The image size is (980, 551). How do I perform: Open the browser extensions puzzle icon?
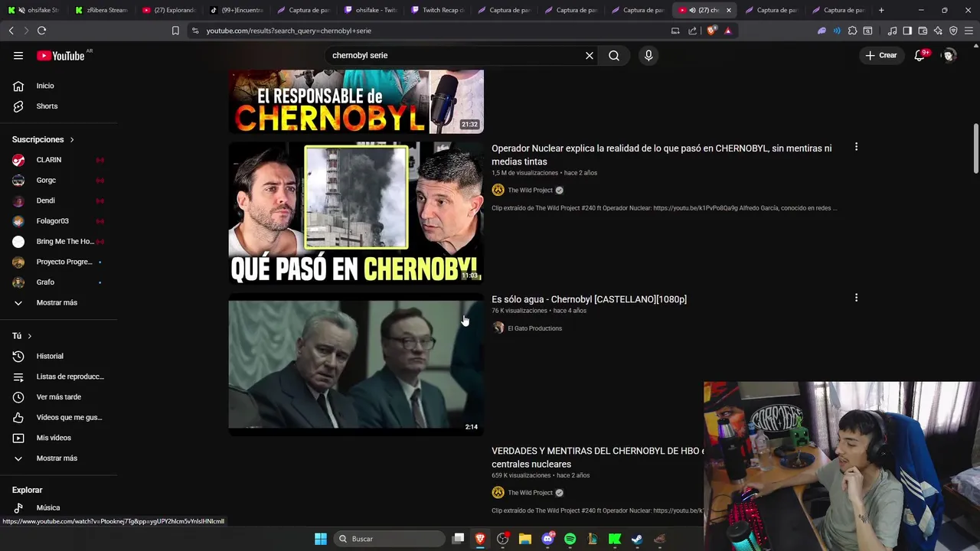[x=852, y=31]
